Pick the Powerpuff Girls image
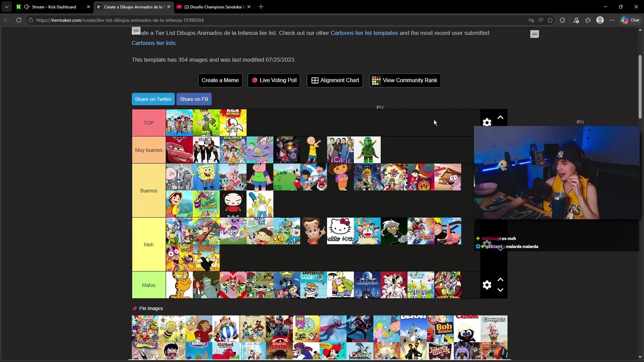The width and height of the screenshot is (644, 362). click(x=233, y=285)
